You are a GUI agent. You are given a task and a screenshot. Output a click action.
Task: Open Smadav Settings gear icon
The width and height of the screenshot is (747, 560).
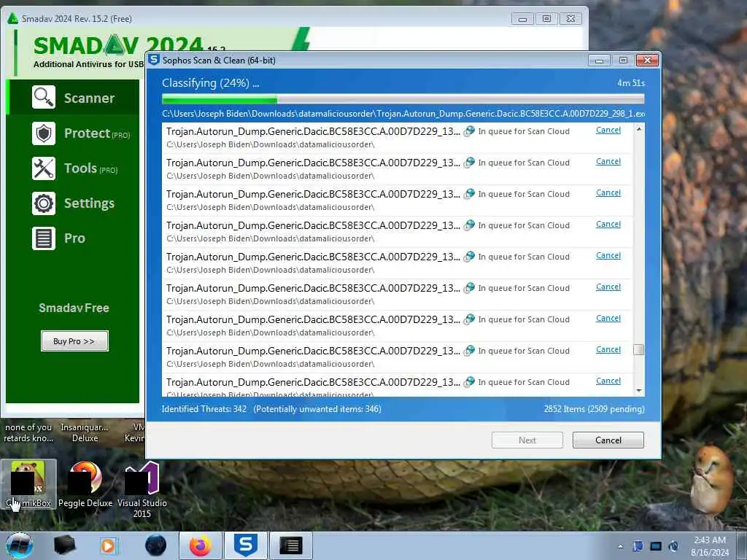pyautogui.click(x=44, y=203)
